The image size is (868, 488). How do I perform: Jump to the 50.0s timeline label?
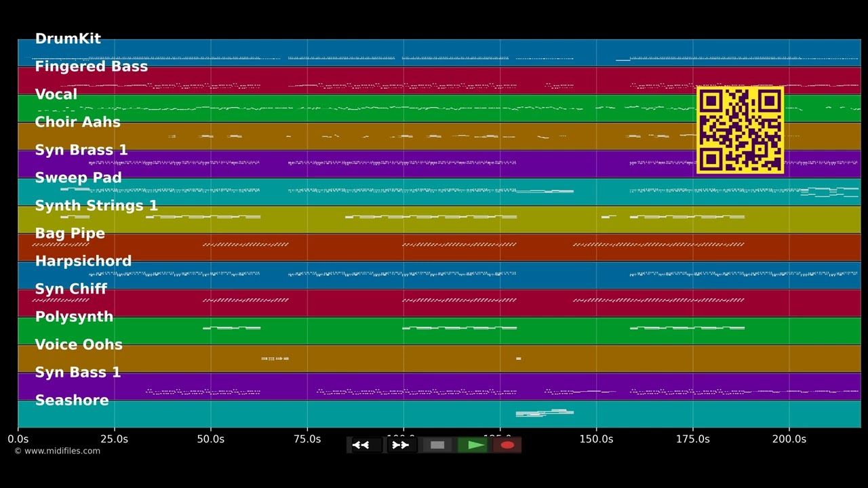click(x=210, y=439)
